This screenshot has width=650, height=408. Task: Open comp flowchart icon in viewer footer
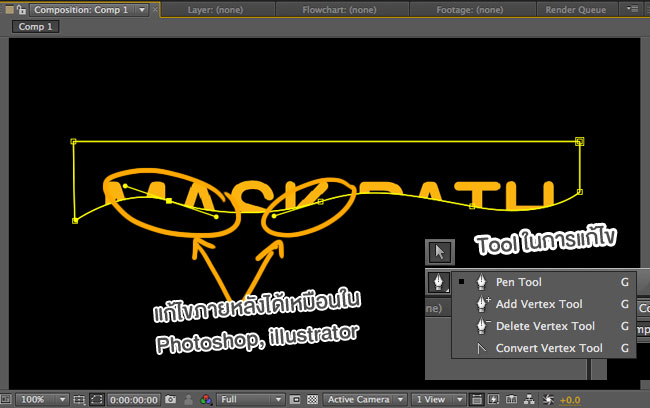[x=529, y=400]
